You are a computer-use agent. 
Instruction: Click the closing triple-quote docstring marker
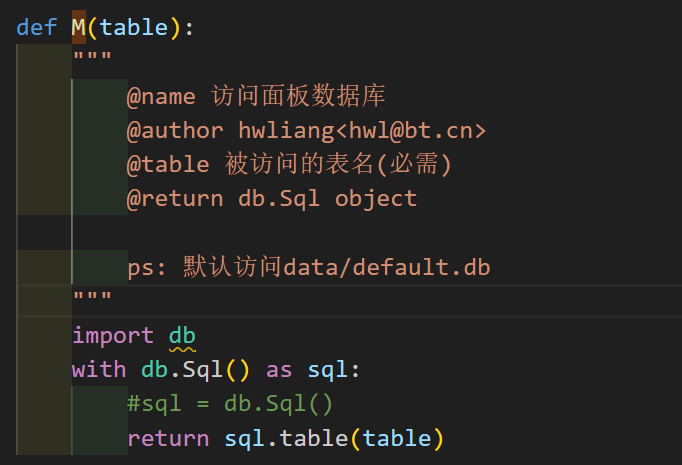(x=92, y=297)
